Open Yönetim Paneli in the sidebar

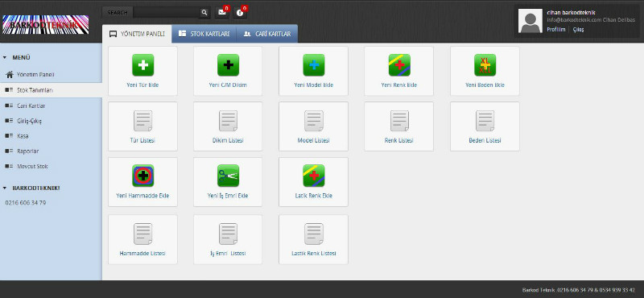[x=51, y=75]
